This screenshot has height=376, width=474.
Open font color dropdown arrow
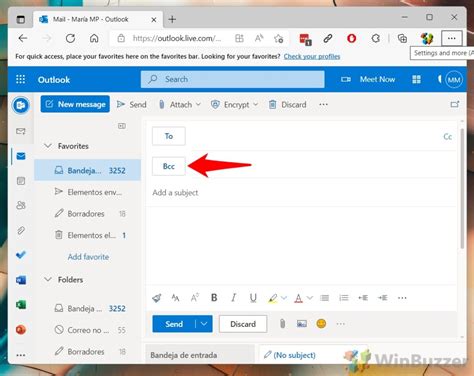310,298
